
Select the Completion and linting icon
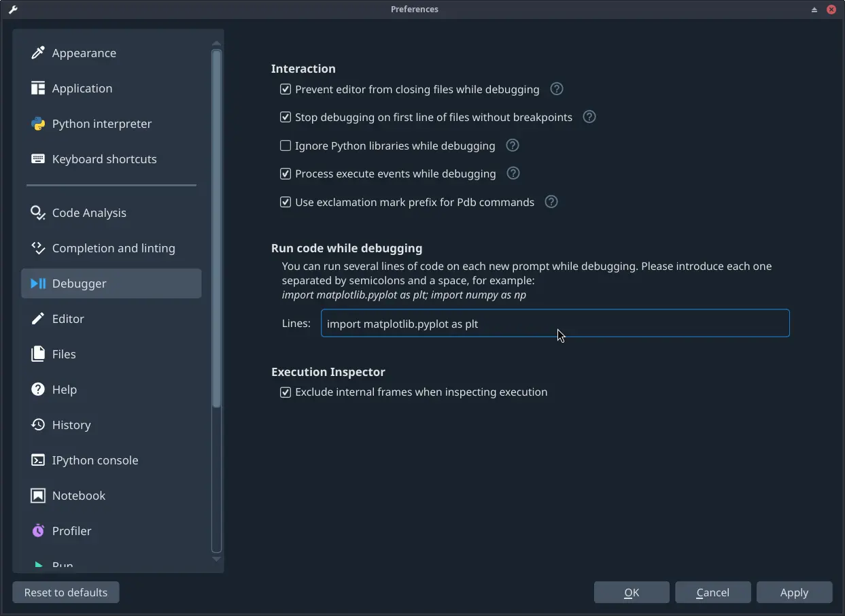[x=39, y=248]
